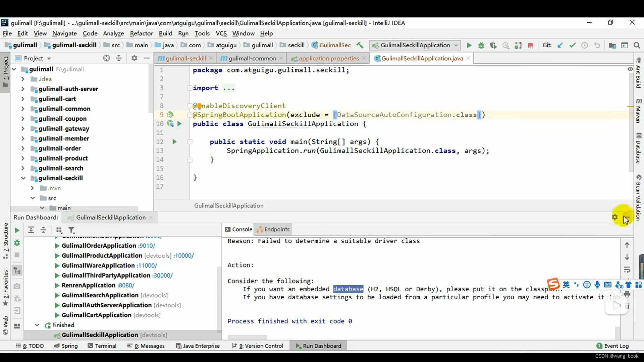Open group configurations icon in Run Dashboard
Screen dimensions: 644x362
click(59, 230)
